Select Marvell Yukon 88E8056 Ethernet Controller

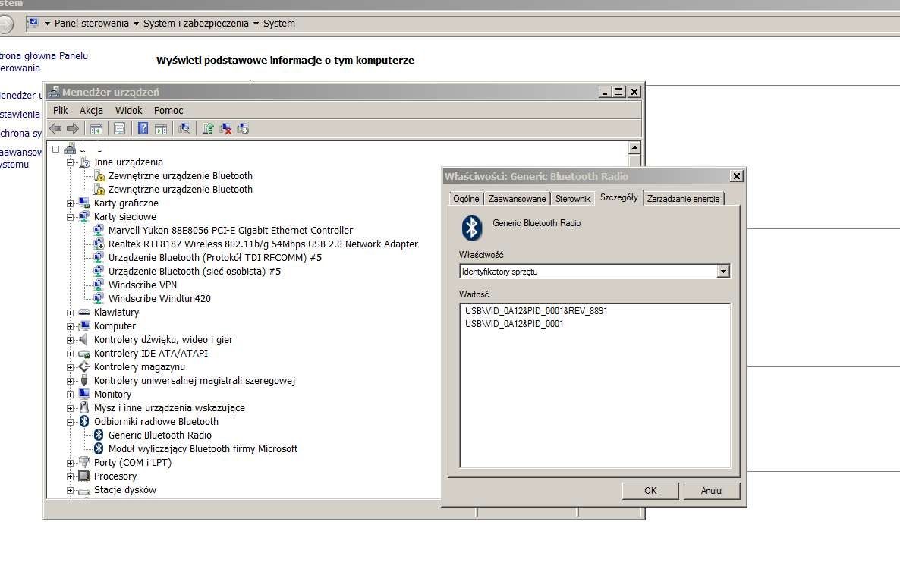pyautogui.click(x=230, y=231)
